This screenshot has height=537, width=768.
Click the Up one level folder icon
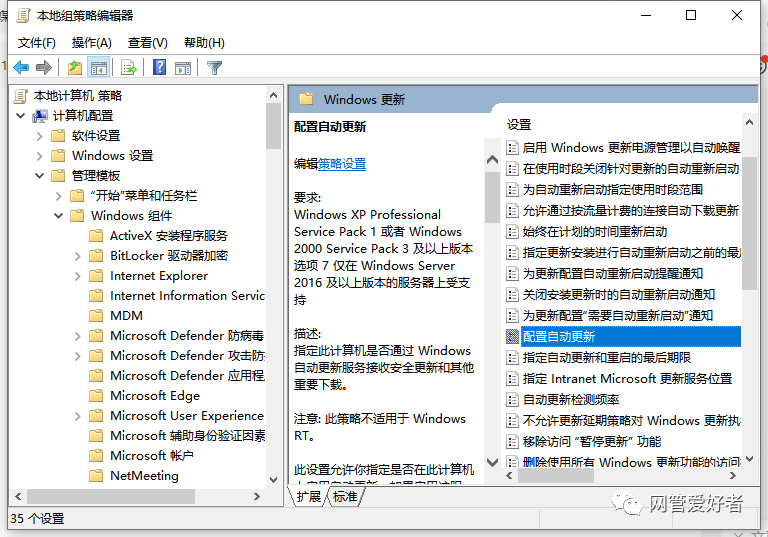point(75,67)
